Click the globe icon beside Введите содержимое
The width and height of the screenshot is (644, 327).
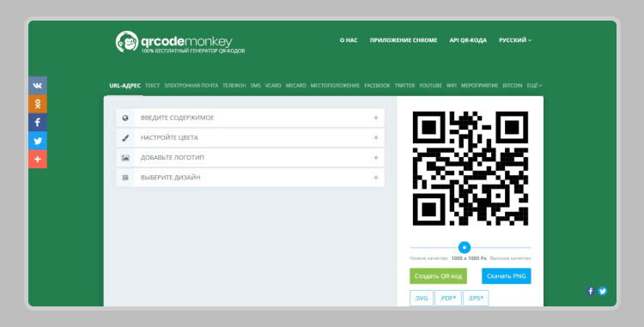point(125,118)
